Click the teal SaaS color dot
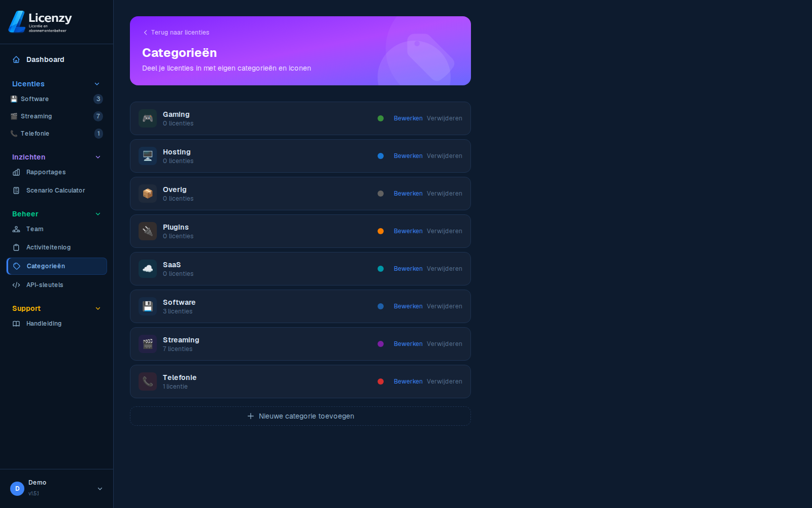Viewport: 812px width, 508px height. [x=381, y=269]
